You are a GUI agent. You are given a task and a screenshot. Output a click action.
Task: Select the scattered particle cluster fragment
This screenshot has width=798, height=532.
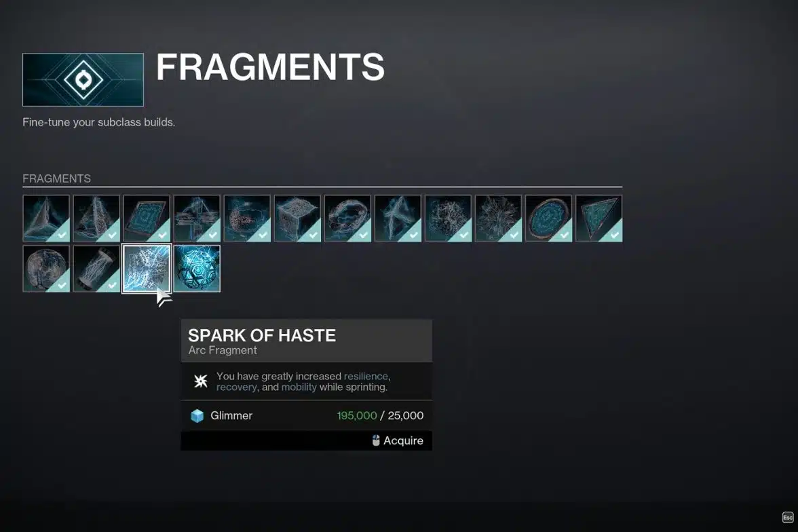(x=448, y=218)
